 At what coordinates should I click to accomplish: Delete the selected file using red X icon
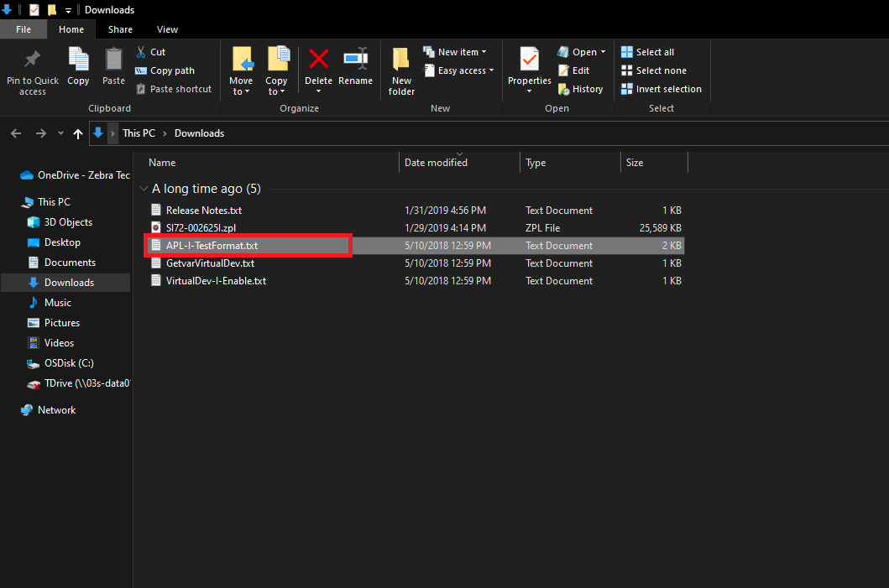coord(318,60)
